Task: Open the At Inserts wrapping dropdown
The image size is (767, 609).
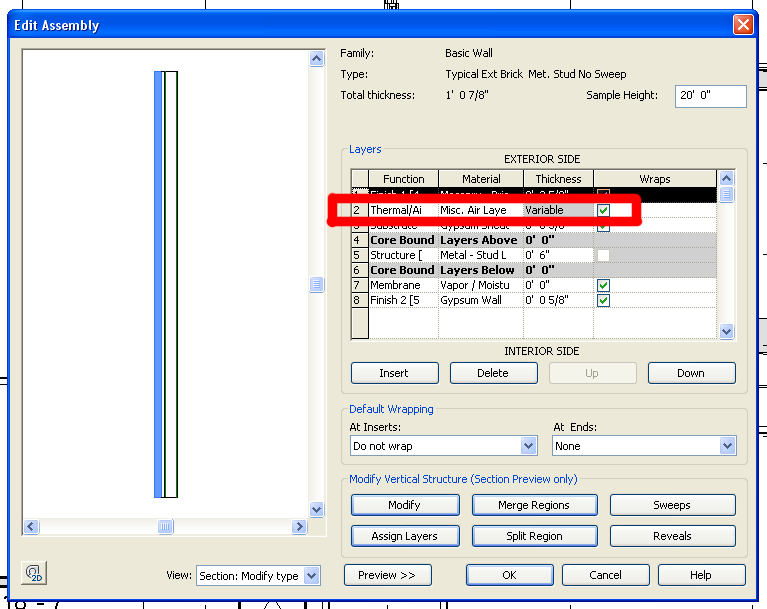Action: [528, 446]
